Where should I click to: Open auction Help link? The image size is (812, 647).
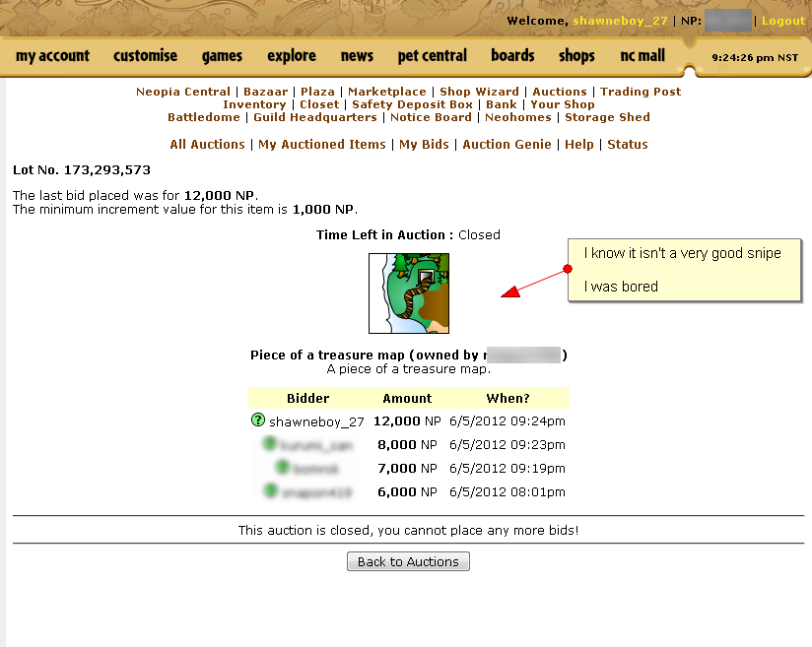point(579,145)
